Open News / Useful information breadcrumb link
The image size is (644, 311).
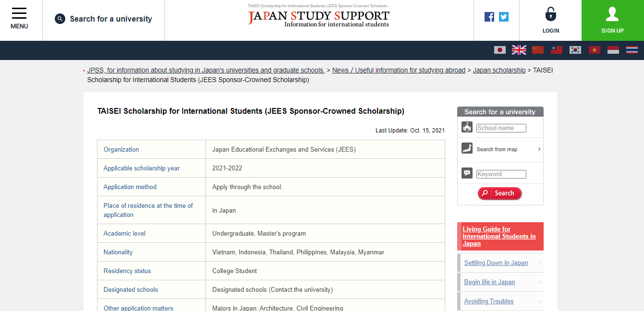click(x=399, y=70)
